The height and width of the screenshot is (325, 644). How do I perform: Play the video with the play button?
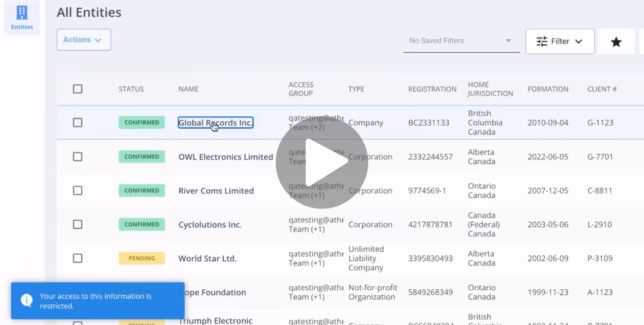point(322,162)
